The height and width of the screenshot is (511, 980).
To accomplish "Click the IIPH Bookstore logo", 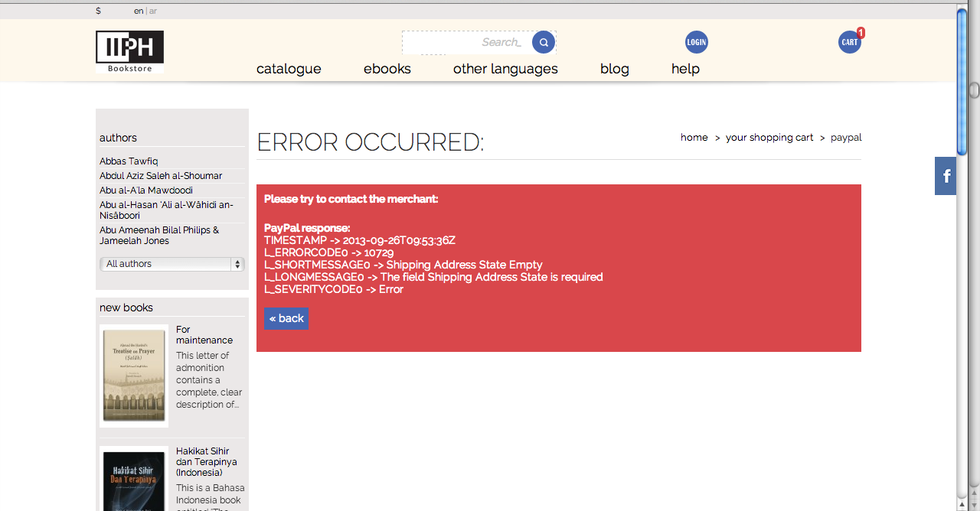I will tap(129, 52).
